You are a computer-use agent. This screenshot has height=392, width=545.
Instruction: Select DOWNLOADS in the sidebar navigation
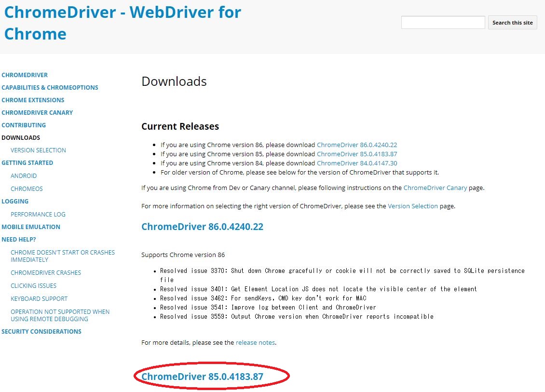pyautogui.click(x=21, y=137)
